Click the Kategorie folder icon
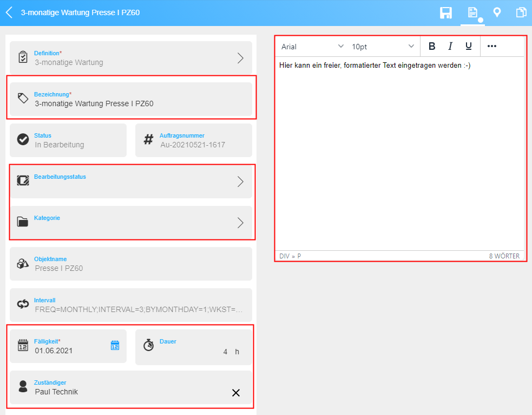532x415 pixels. coord(23,222)
